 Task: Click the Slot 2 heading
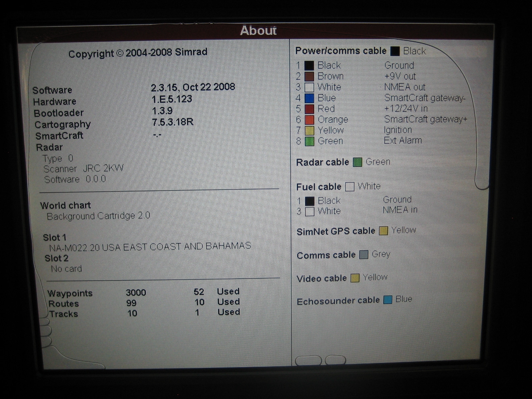click(57, 258)
